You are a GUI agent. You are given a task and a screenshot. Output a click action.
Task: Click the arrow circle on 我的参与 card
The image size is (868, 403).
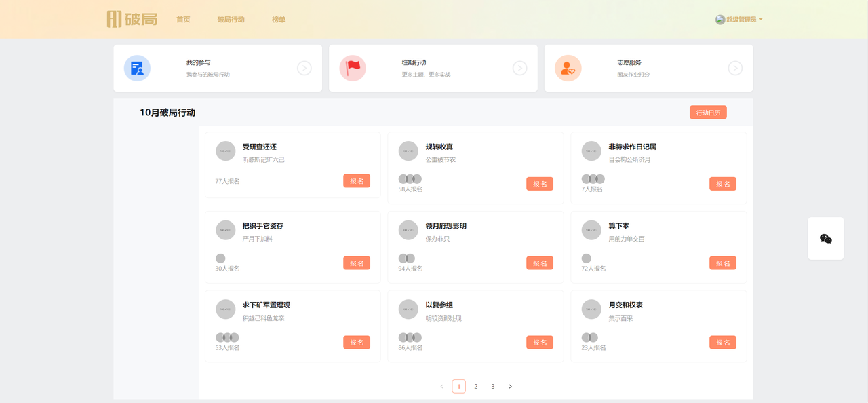[304, 68]
